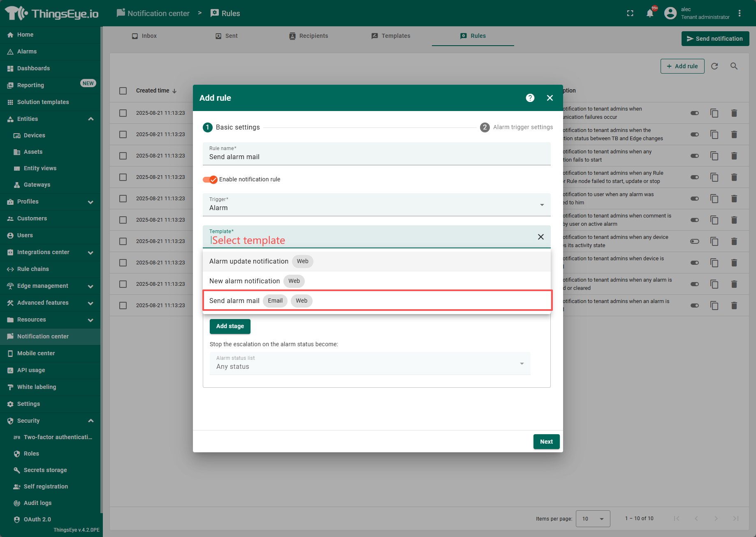Click the Add stage button
The height and width of the screenshot is (537, 756).
pyautogui.click(x=230, y=326)
